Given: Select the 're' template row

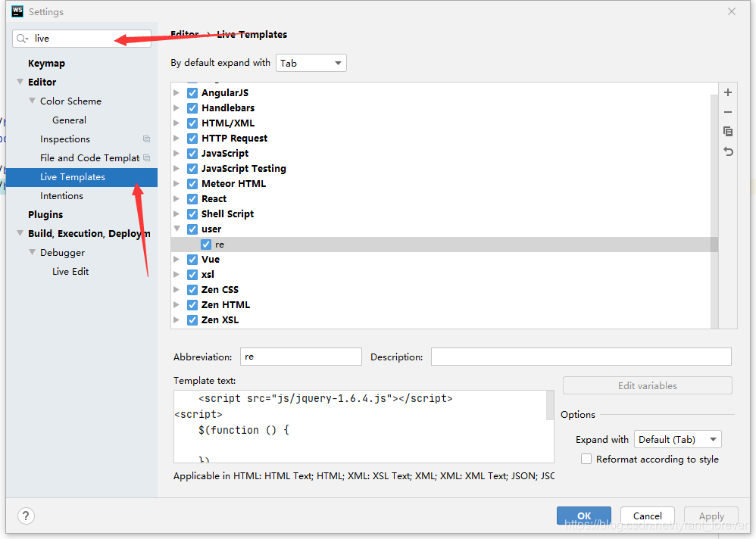Looking at the screenshot, I should click(445, 245).
